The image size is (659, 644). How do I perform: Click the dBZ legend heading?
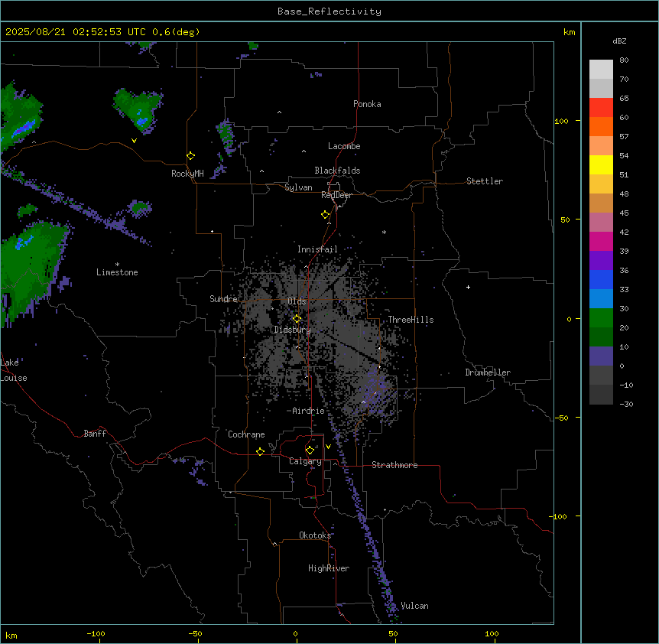tap(619, 41)
